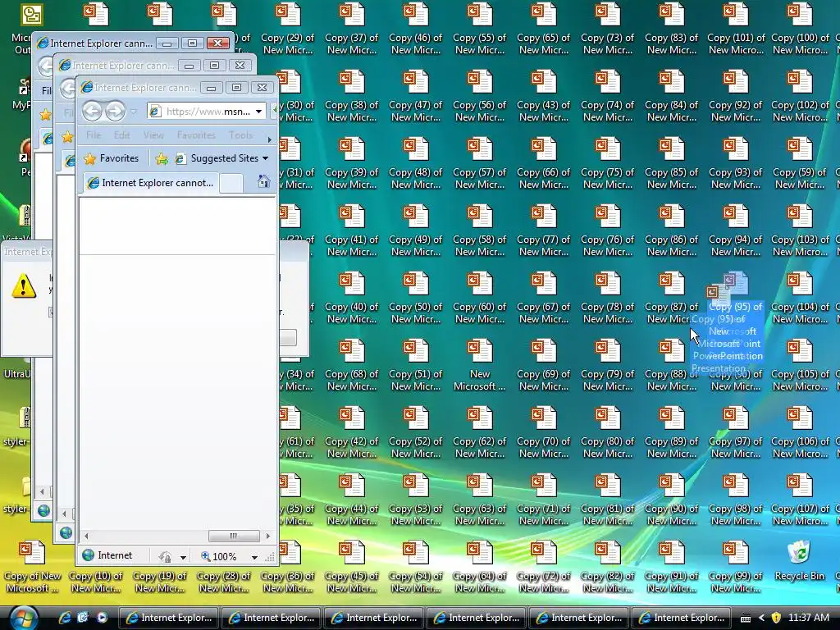
Task: Click the warning triangle icon in the Internet Explorer dialog
Action: (24, 285)
